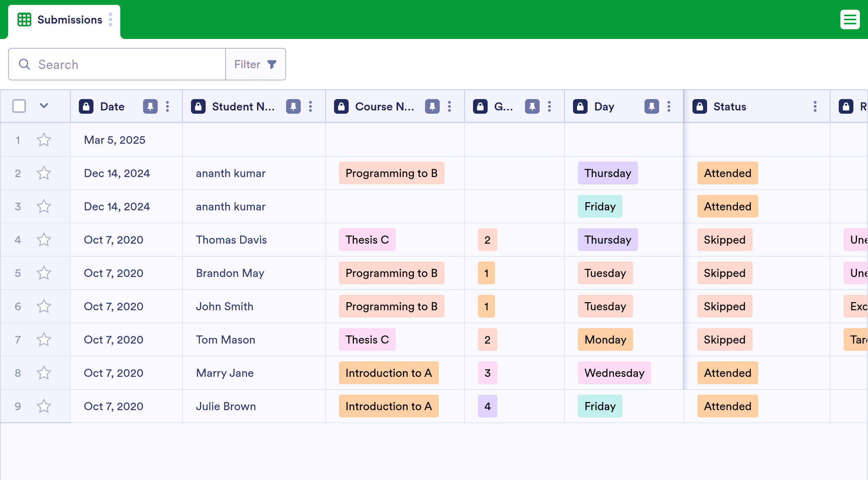
Task: Click the orange Monday tag in row 7
Action: (605, 339)
